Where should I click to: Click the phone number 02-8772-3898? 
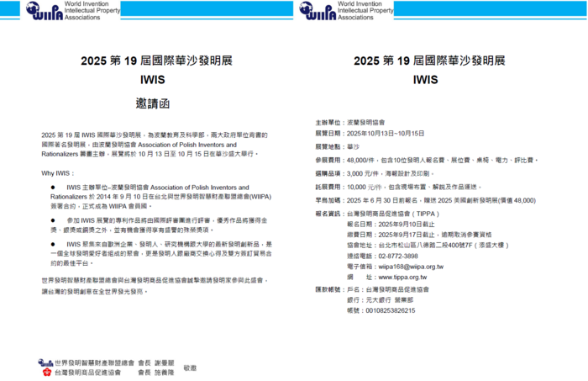398,256
